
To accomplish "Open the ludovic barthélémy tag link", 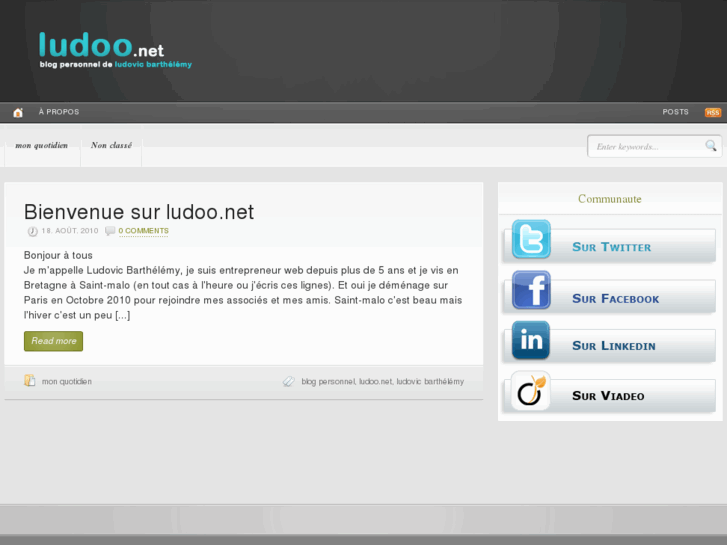I will coord(430,382).
